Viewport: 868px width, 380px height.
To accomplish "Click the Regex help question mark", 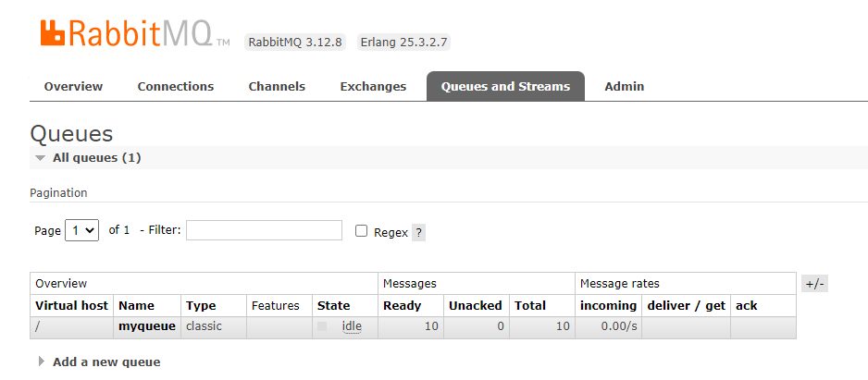I will coord(418,232).
